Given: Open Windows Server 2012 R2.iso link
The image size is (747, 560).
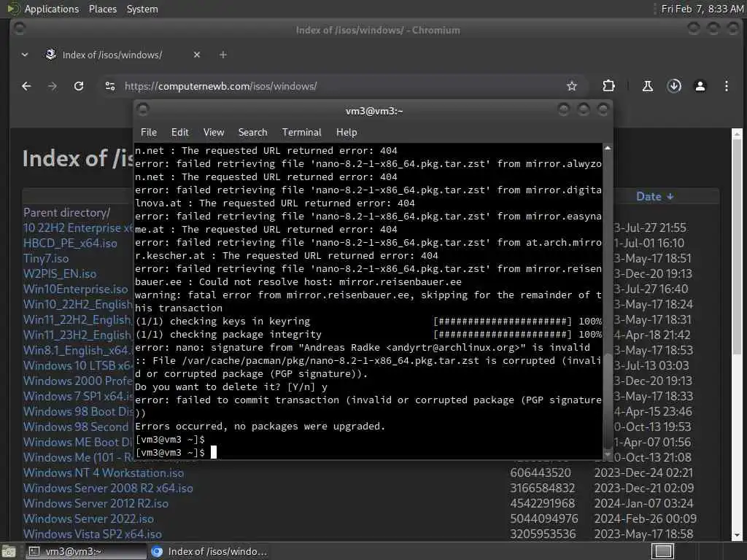Looking at the screenshot, I should [96, 503].
